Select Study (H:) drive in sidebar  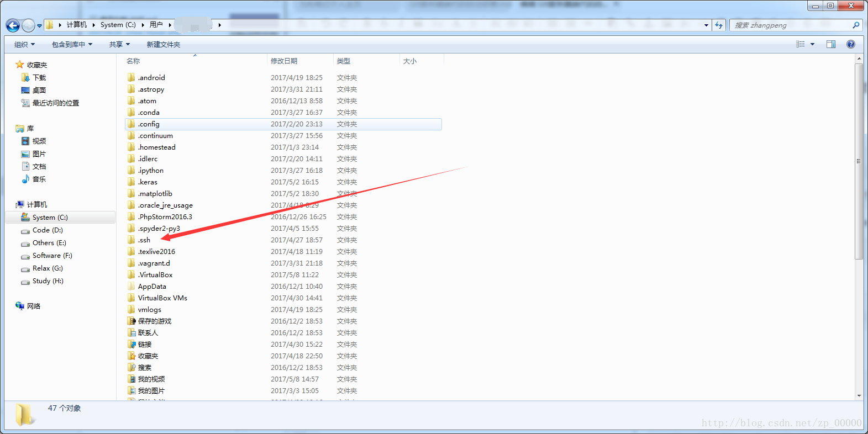tap(48, 280)
